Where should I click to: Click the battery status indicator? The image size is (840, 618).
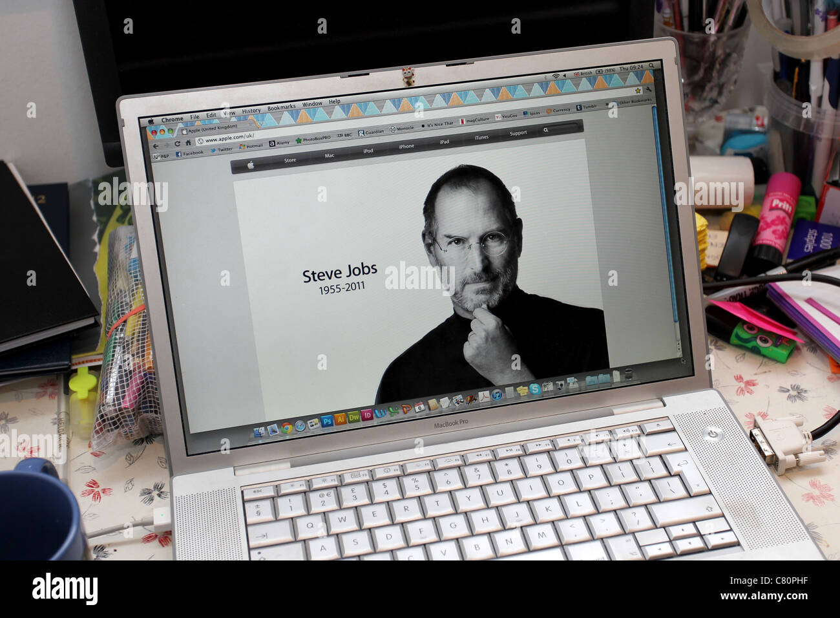point(605,70)
